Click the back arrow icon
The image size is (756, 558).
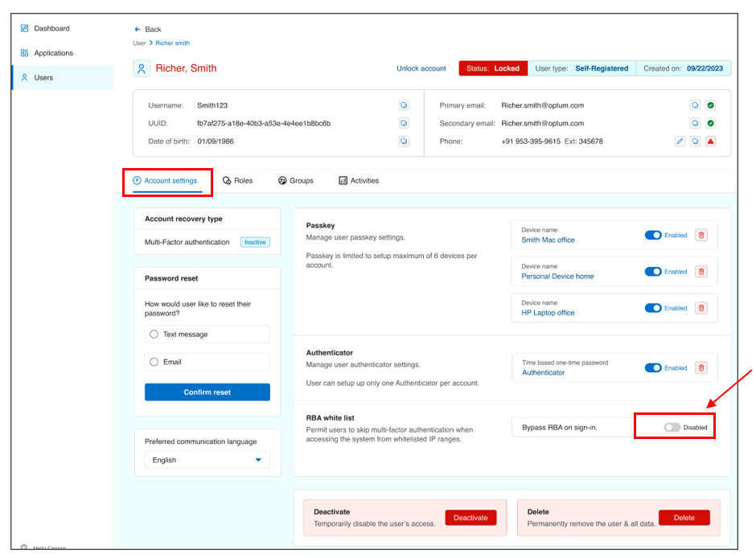[x=138, y=30]
